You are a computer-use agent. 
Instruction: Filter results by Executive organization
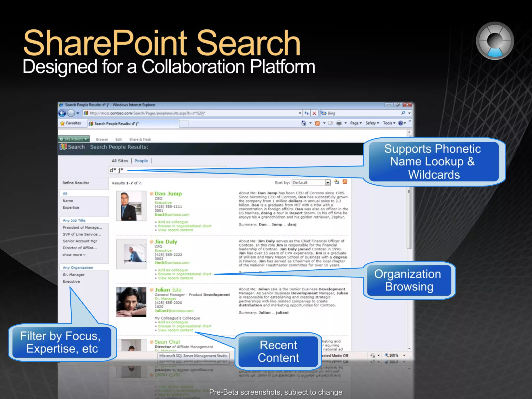(71, 281)
